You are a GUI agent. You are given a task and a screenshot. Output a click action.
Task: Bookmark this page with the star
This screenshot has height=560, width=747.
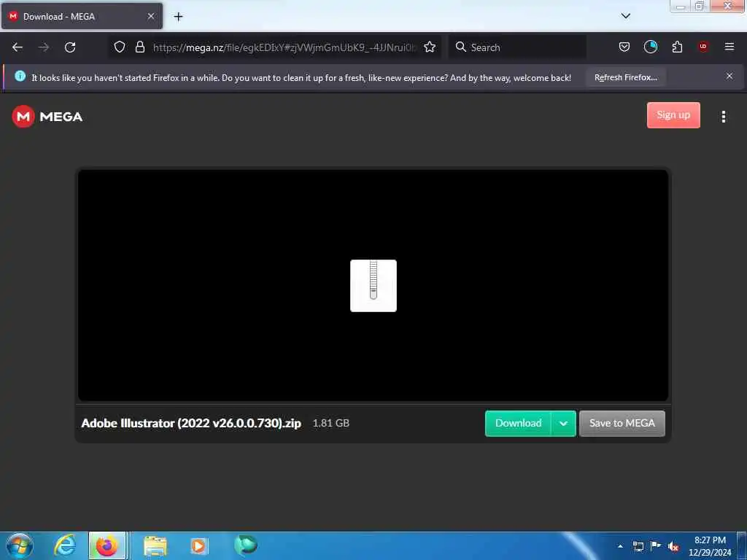(430, 47)
